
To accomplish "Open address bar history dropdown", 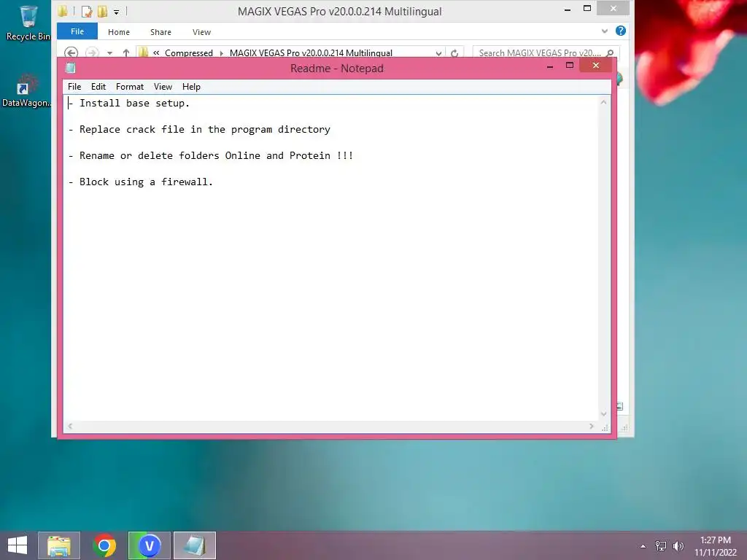I will (438, 52).
